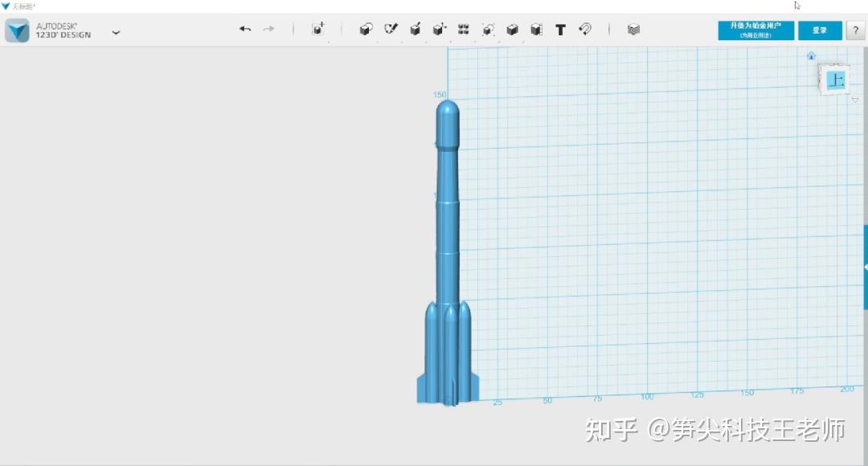Open the main menu dropdown beside the logo

tap(116, 32)
